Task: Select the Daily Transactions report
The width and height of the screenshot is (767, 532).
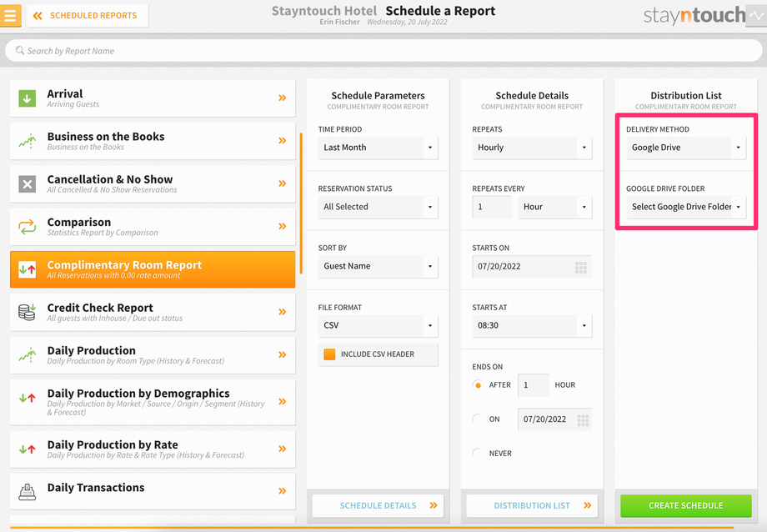Action: pyautogui.click(x=153, y=491)
